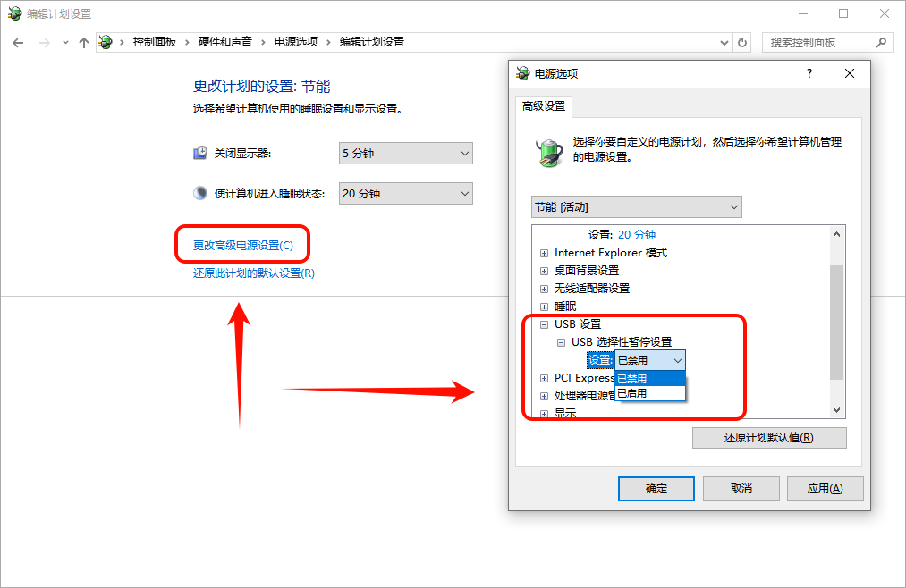The height and width of the screenshot is (588, 906).
Task: Navigate up one level with up arrow
Action: 84,43
